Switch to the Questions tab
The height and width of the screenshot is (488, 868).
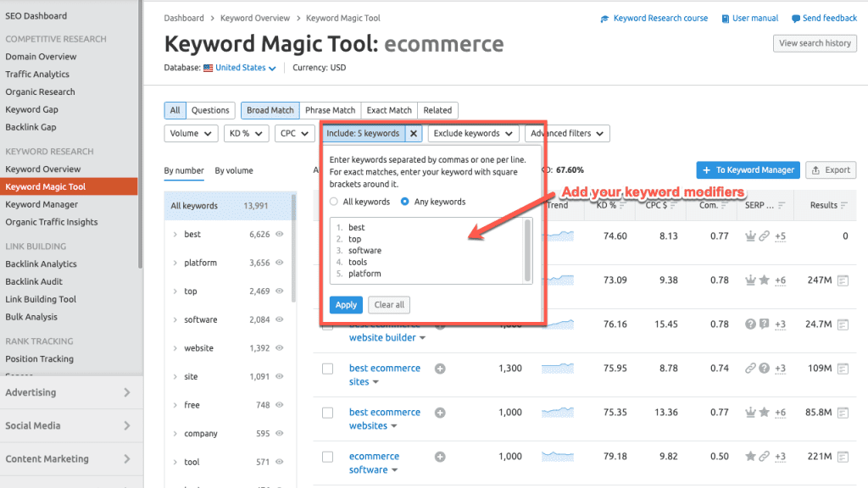[x=210, y=110]
